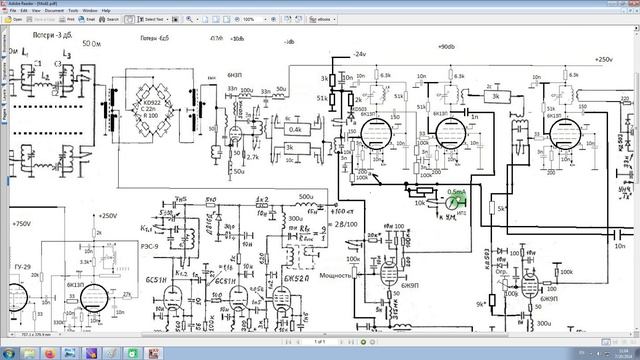The image size is (640, 360).
Task: Open the Layers side panel tab
Action: pyautogui.click(x=4, y=95)
